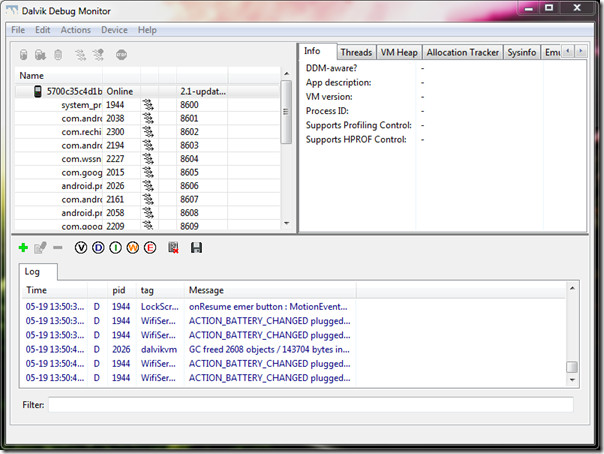Click the log scrollbar thumb
This screenshot has height=454, width=604.
[x=572, y=367]
